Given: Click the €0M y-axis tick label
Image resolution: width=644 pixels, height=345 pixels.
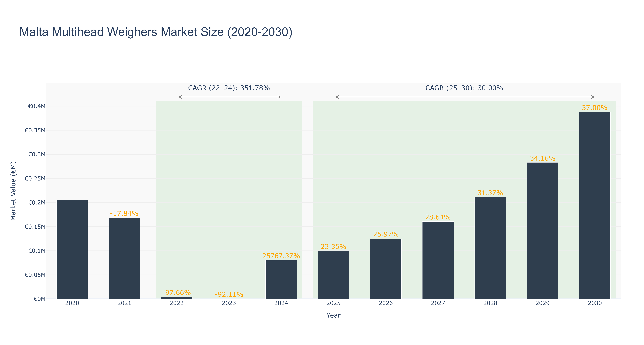Looking at the screenshot, I should [x=39, y=299].
